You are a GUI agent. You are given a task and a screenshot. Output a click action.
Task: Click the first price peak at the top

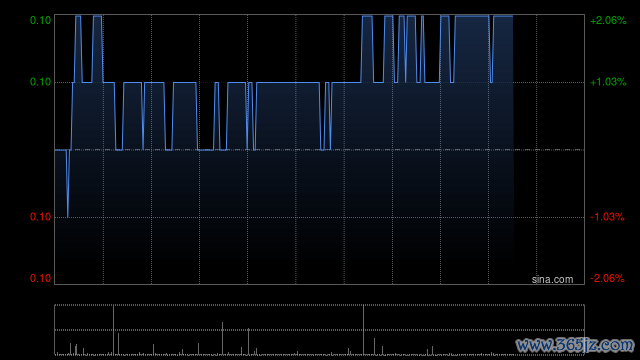click(78, 16)
